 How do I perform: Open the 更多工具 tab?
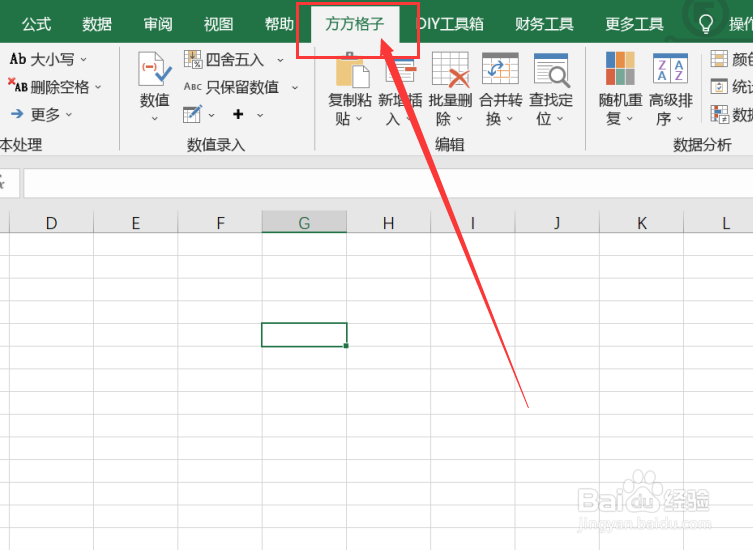tap(634, 24)
